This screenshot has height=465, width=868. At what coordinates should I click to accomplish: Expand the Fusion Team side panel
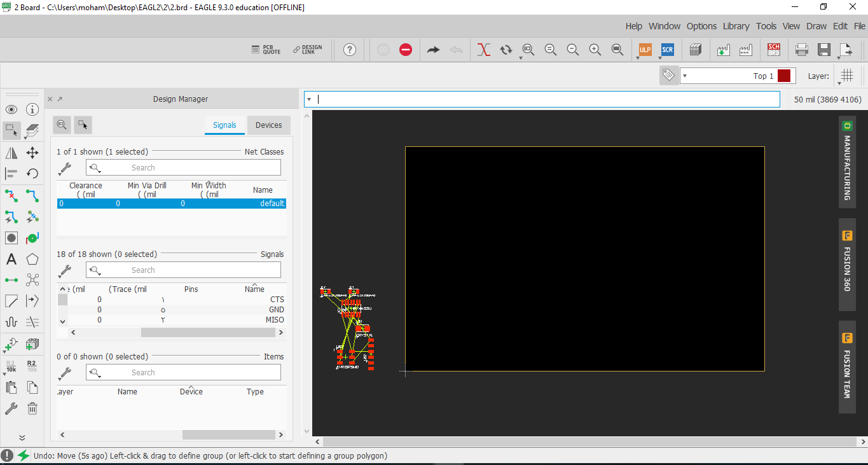(847, 367)
